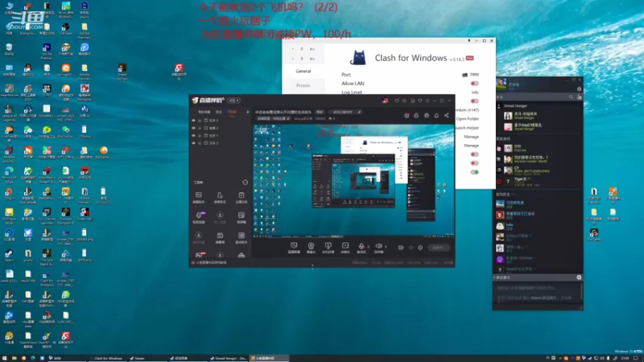Change Log Level info value in Clash
The image size is (644, 362).
coord(475,93)
